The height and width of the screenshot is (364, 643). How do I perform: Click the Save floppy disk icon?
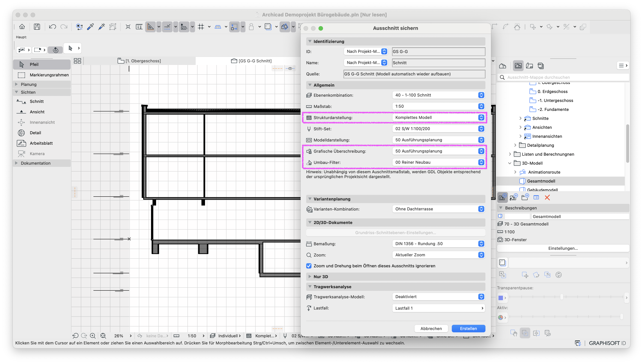[x=37, y=27]
